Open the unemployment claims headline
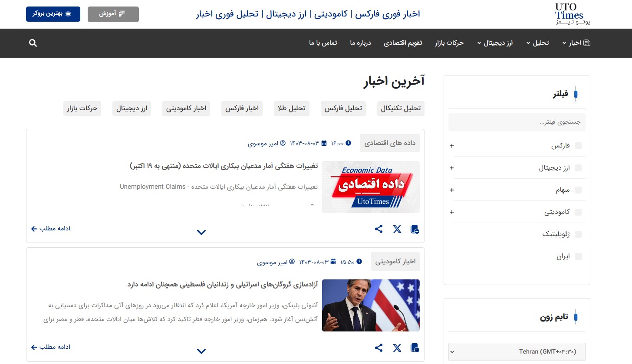 (224, 166)
